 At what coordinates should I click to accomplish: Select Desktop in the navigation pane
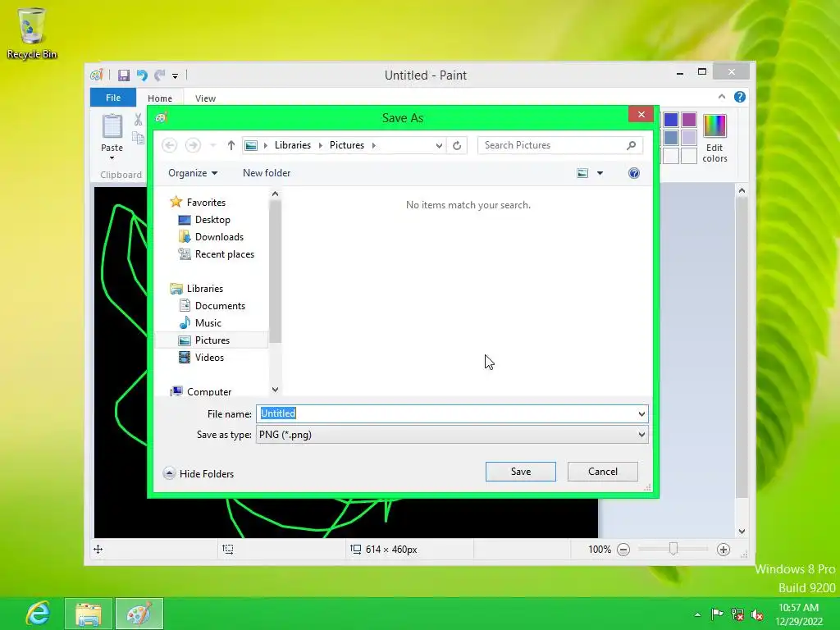[x=212, y=220]
